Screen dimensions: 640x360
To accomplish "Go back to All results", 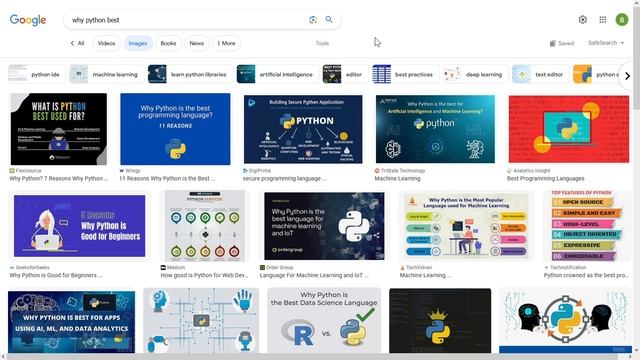I will click(77, 43).
